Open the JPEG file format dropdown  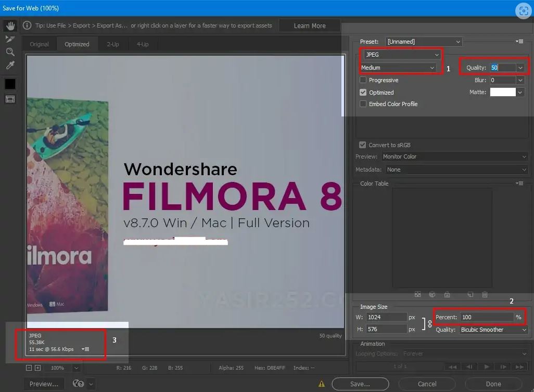[x=402, y=55]
